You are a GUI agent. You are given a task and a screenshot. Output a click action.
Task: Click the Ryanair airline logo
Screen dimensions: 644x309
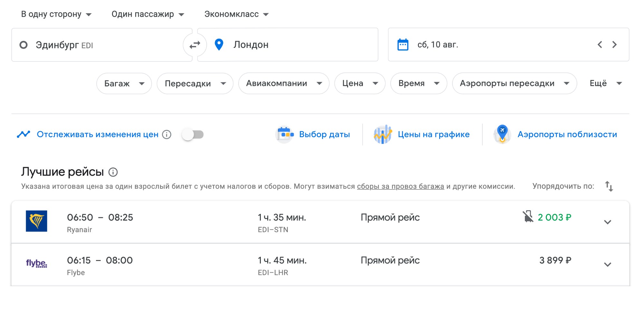pyautogui.click(x=36, y=221)
